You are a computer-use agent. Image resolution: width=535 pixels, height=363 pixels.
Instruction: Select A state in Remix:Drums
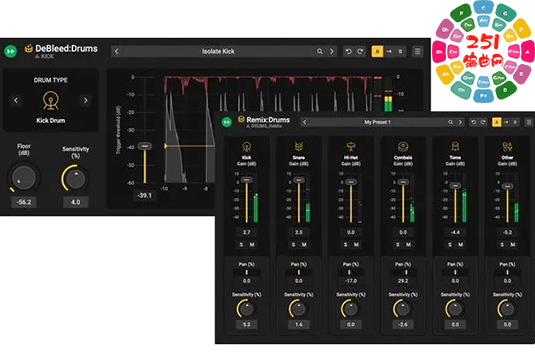(x=496, y=122)
